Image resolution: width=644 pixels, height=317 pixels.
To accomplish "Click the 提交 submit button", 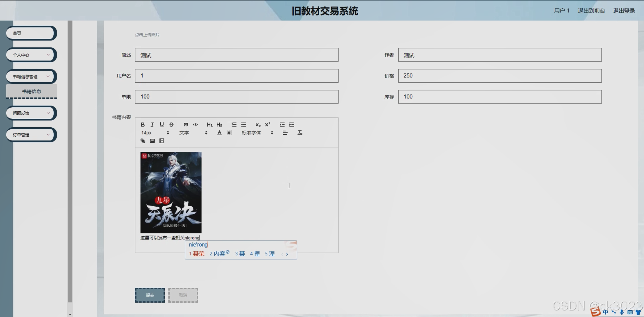I will [x=150, y=295].
